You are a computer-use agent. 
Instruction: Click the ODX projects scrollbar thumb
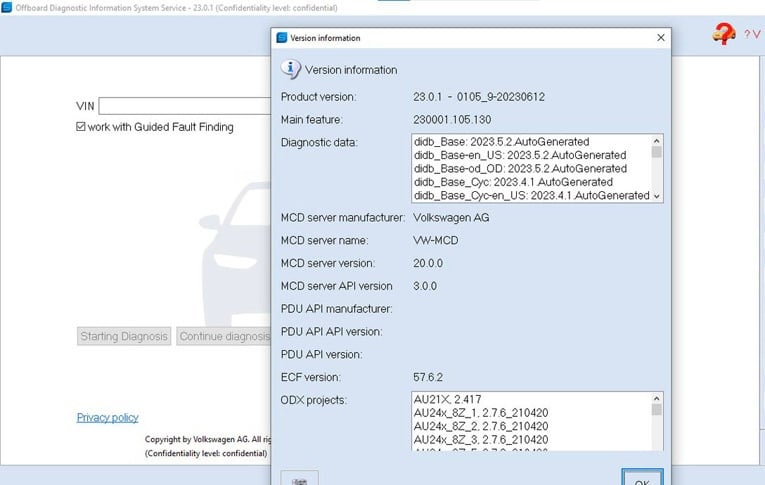pos(657,409)
